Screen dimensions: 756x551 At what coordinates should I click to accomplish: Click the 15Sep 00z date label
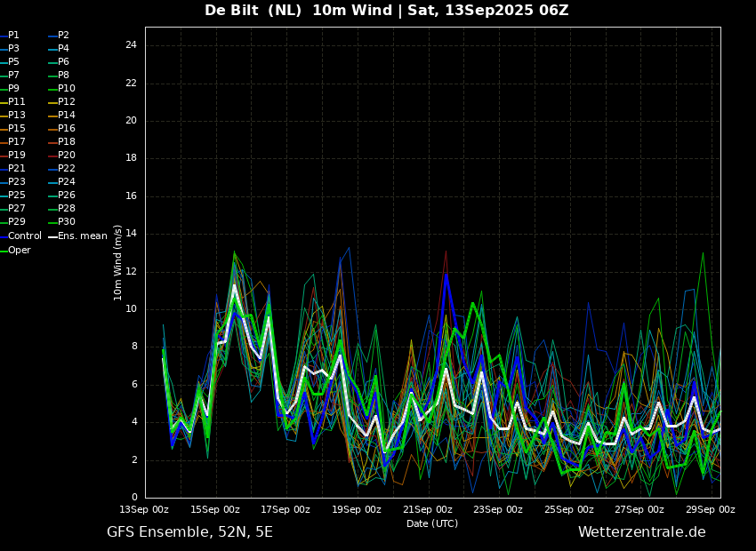[216, 509]
